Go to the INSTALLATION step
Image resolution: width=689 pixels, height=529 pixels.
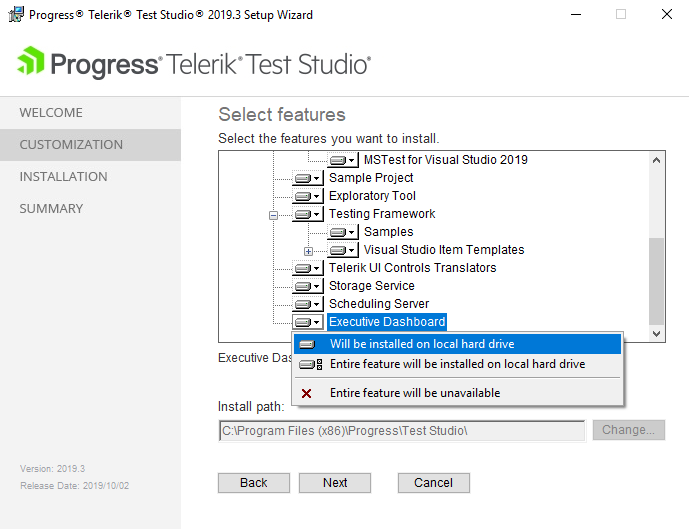pos(90,177)
